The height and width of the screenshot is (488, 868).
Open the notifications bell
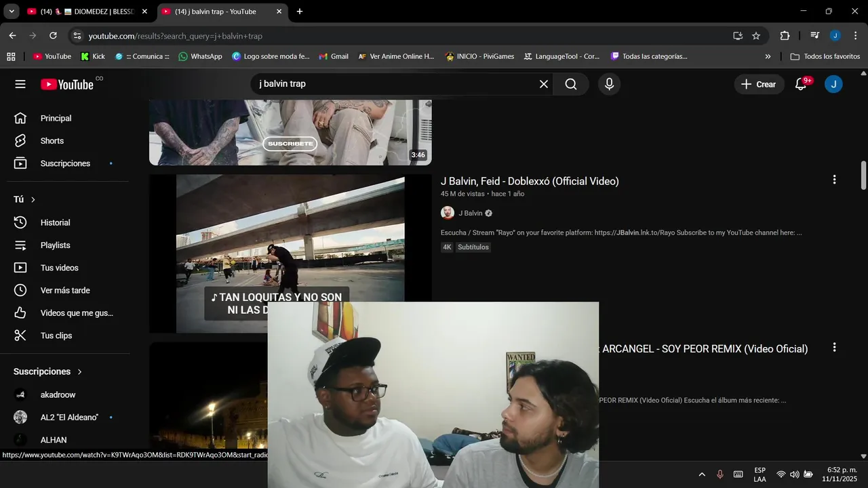tap(801, 84)
